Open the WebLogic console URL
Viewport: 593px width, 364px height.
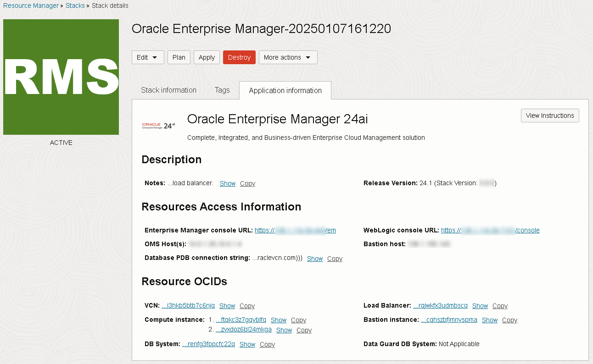[x=490, y=230]
